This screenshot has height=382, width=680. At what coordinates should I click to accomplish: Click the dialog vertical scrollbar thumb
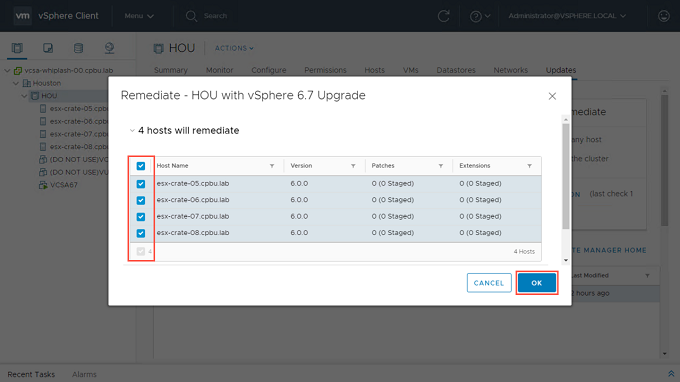566,176
